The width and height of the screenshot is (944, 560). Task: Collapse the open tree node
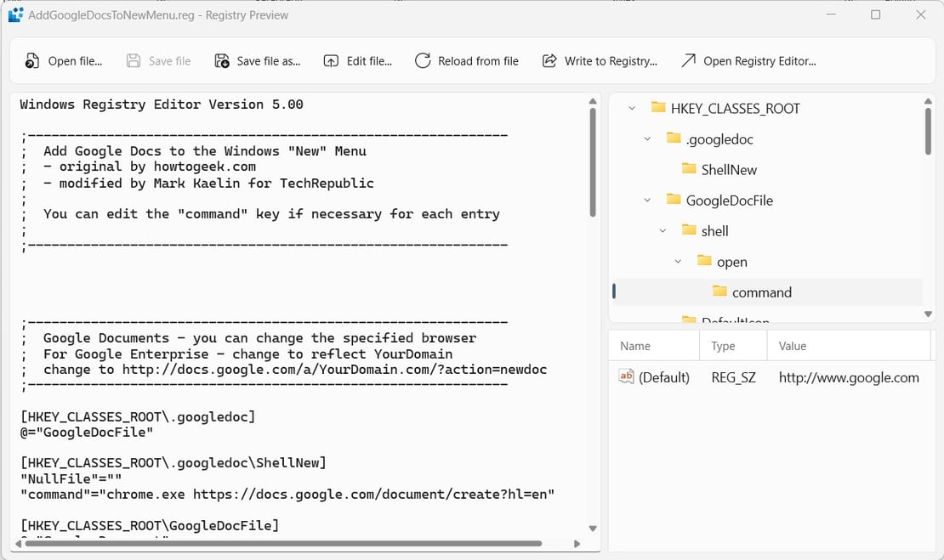point(678,262)
